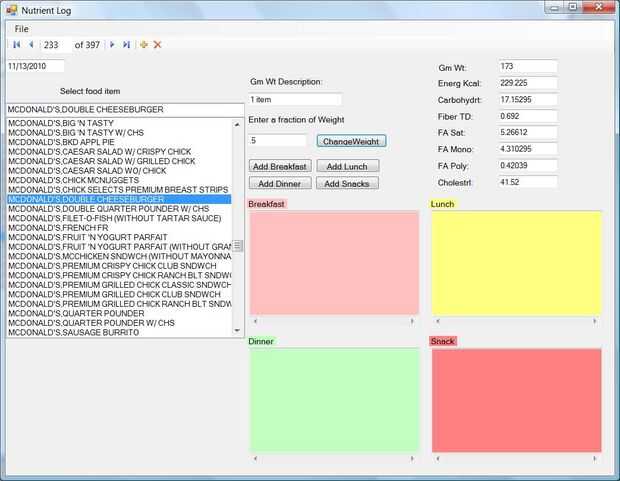Click the record position field showing 233
The width and height of the screenshot is (620, 481).
[x=55, y=45]
